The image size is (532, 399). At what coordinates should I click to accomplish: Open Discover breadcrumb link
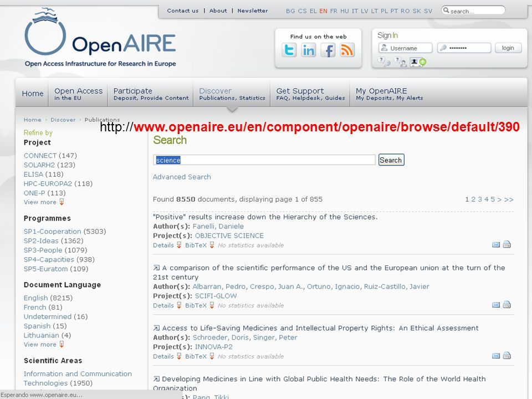coord(63,120)
